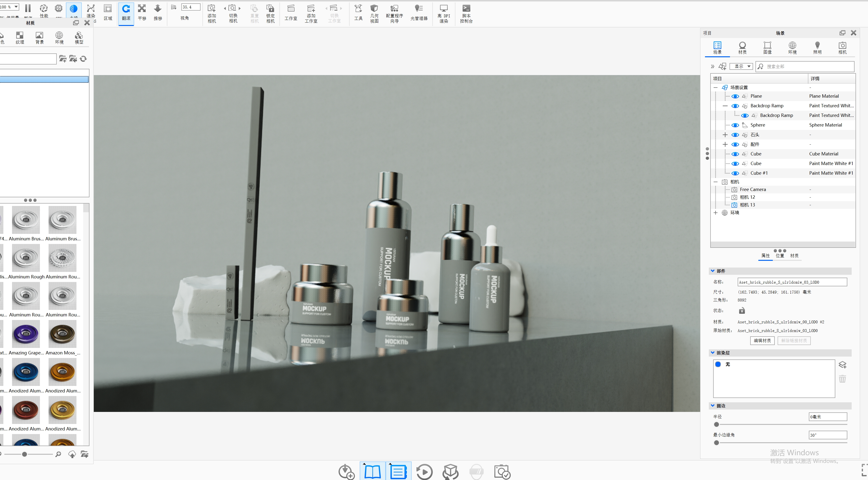868x480 pixels.
Task: Select the Tumble (翻滚) camera tool
Action: tap(126, 13)
